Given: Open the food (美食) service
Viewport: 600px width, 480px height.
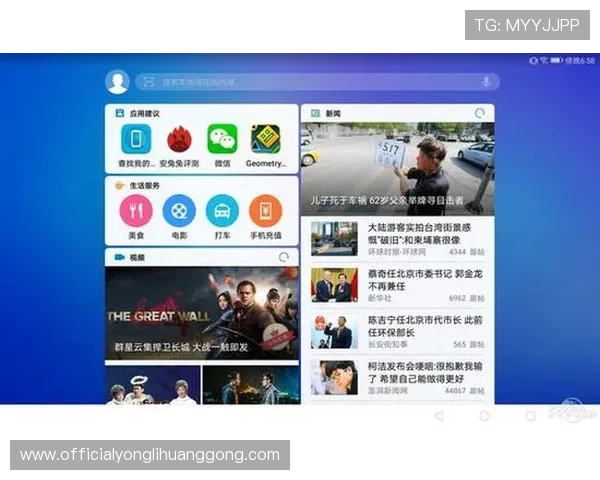Looking at the screenshot, I should coord(135,211).
